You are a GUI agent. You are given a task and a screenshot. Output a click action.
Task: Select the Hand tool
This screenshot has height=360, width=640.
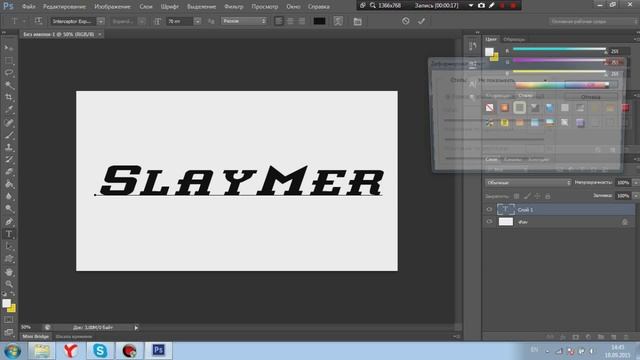[9, 272]
